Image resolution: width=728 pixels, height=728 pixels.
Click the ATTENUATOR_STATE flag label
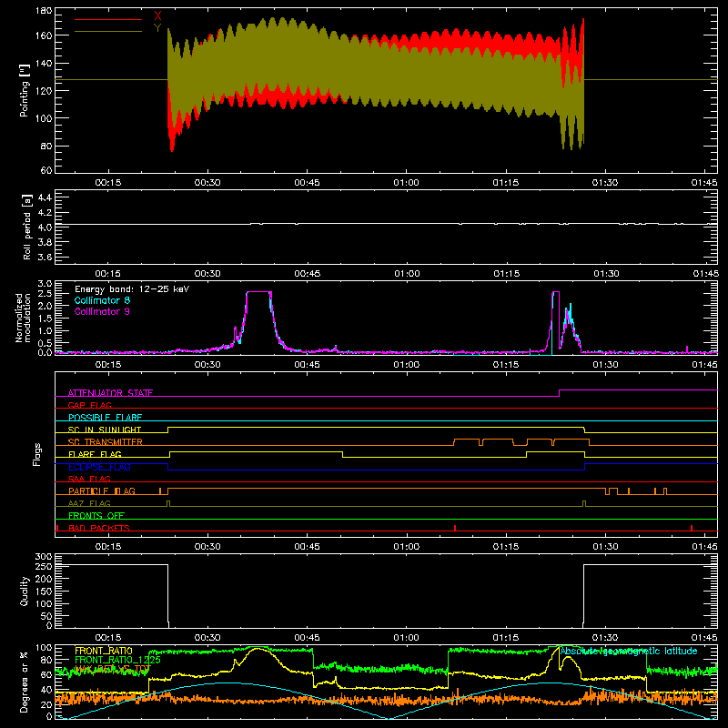pyautogui.click(x=110, y=393)
